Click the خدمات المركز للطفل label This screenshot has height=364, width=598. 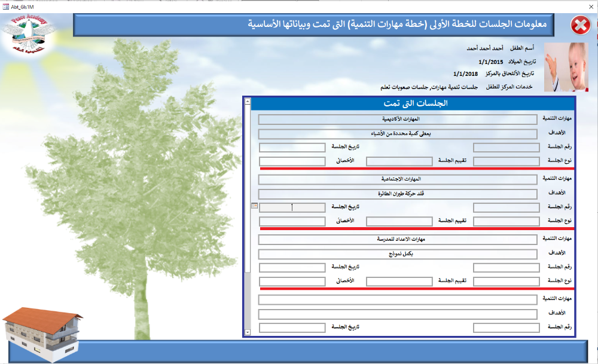pos(509,87)
